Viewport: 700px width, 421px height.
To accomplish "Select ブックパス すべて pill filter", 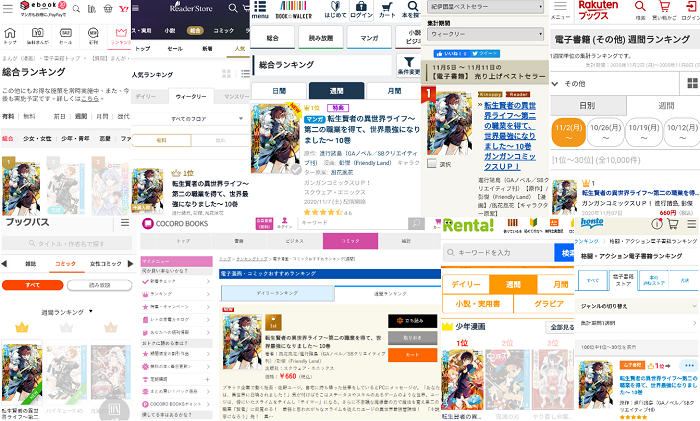I will (33, 285).
